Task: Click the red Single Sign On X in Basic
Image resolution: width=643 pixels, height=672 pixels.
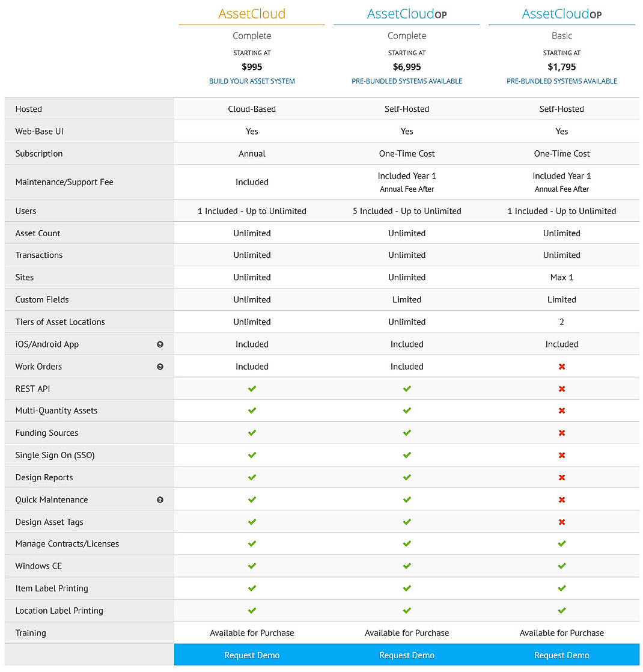Action: (562, 455)
